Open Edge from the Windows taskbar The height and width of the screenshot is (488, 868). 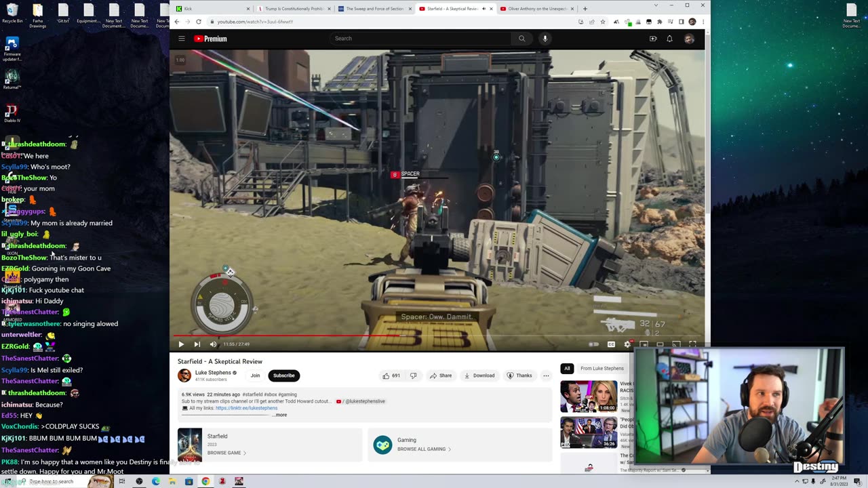click(156, 481)
